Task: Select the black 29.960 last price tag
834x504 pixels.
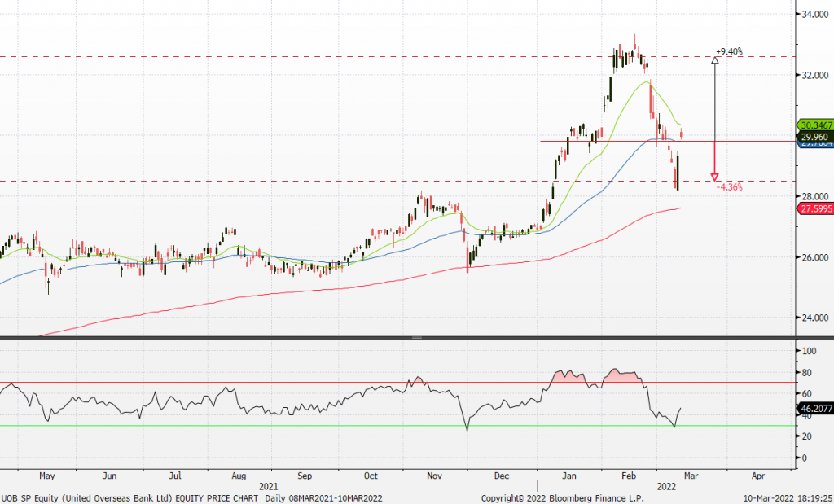Action: [814, 137]
